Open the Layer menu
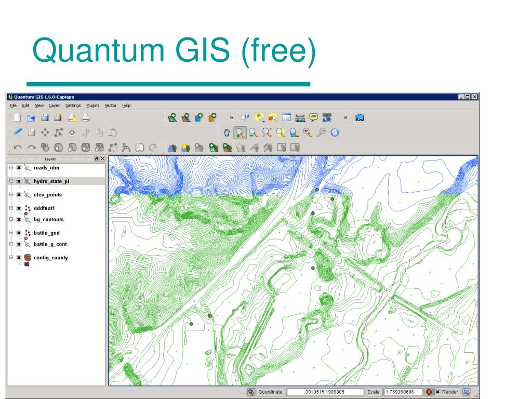This screenshot has height=399, width=532. click(54, 105)
